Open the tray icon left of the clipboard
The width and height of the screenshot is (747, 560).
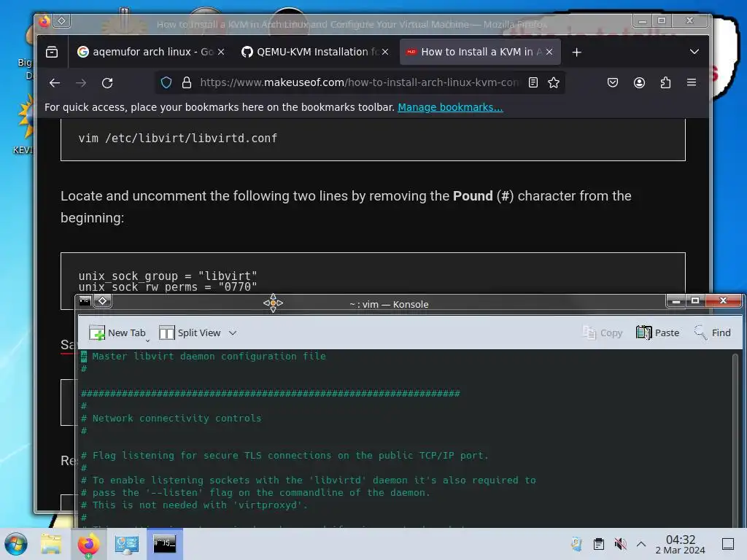coord(576,544)
